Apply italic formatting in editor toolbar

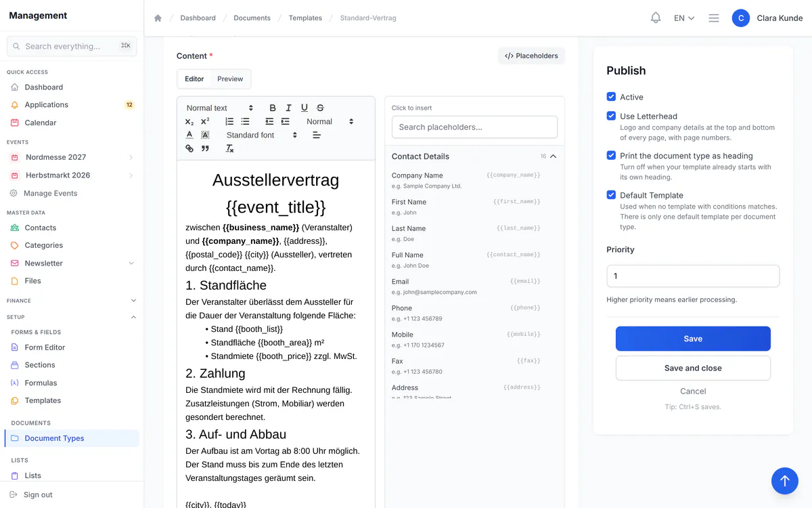(288, 108)
